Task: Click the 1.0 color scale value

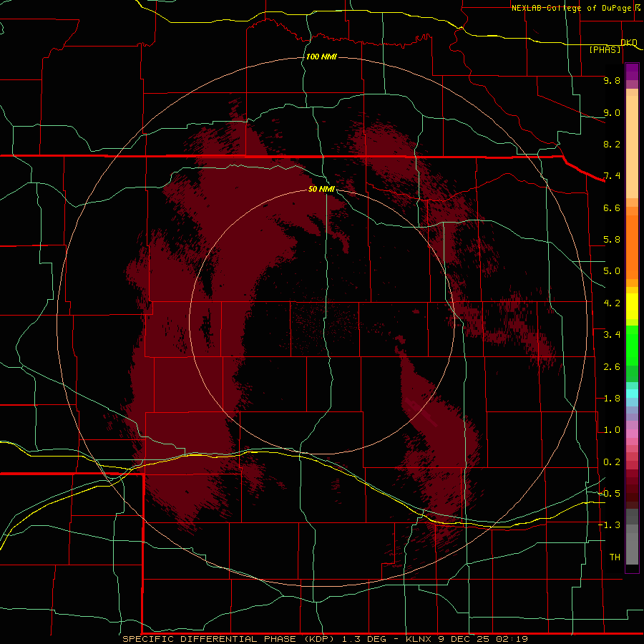Action: (612, 430)
